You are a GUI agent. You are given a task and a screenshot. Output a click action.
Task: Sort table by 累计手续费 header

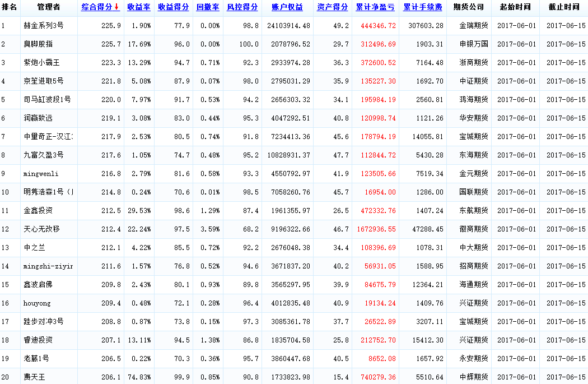(423, 7)
